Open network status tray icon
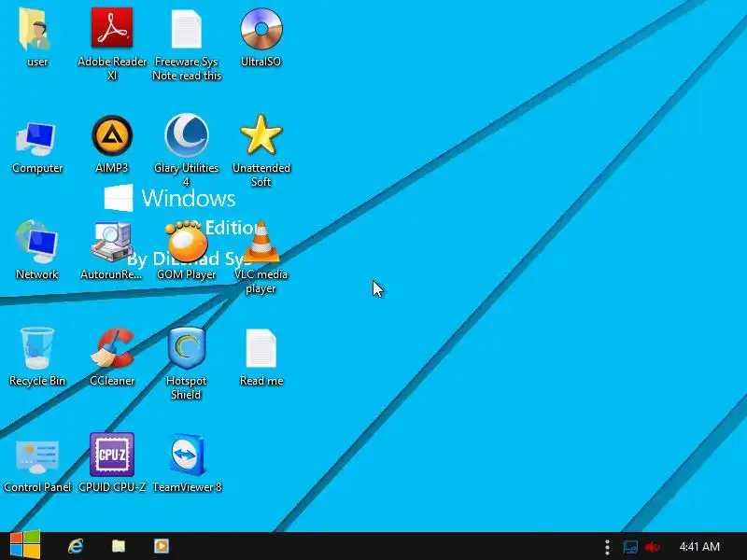 coord(629,547)
